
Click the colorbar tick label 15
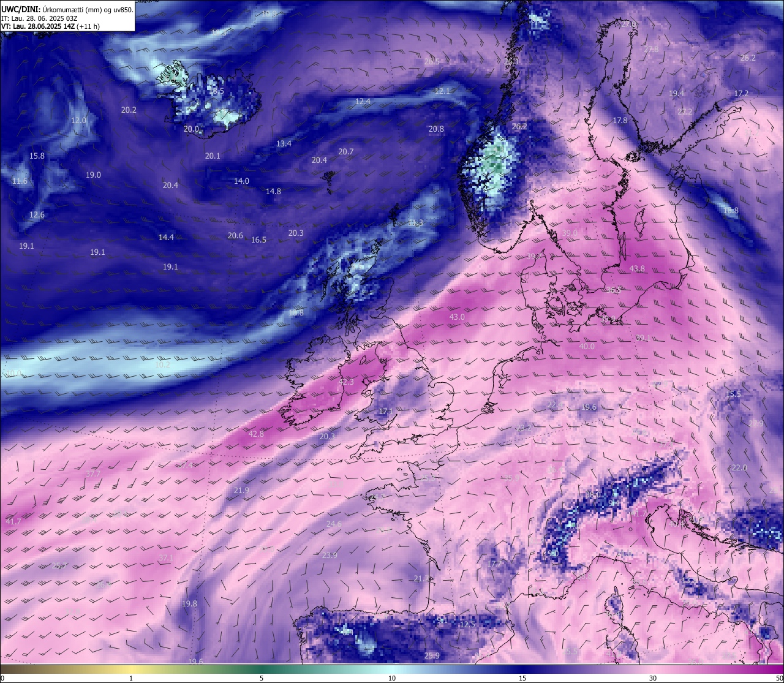coord(522,678)
